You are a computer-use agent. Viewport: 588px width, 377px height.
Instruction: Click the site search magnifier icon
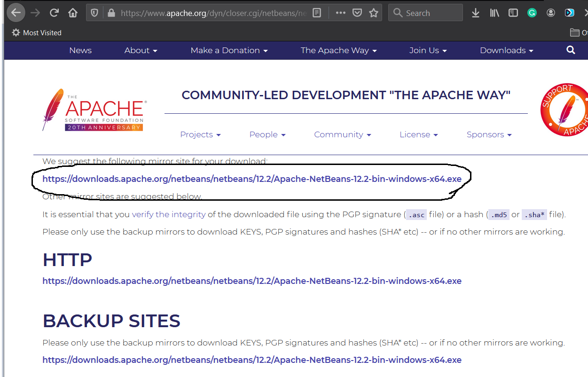pos(571,50)
